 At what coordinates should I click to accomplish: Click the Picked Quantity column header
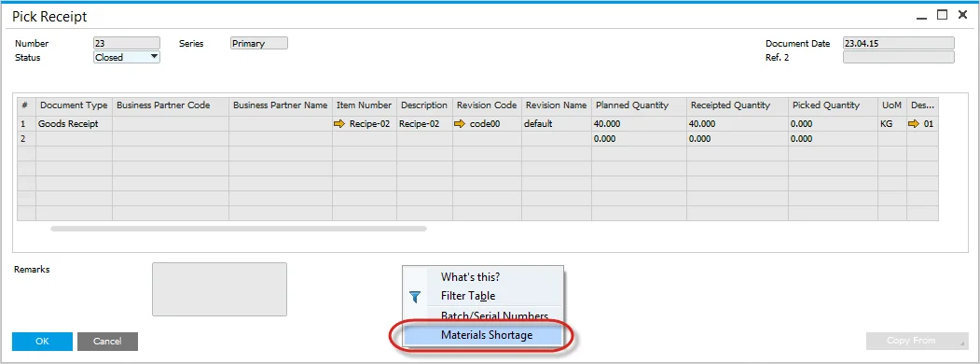tap(833, 105)
